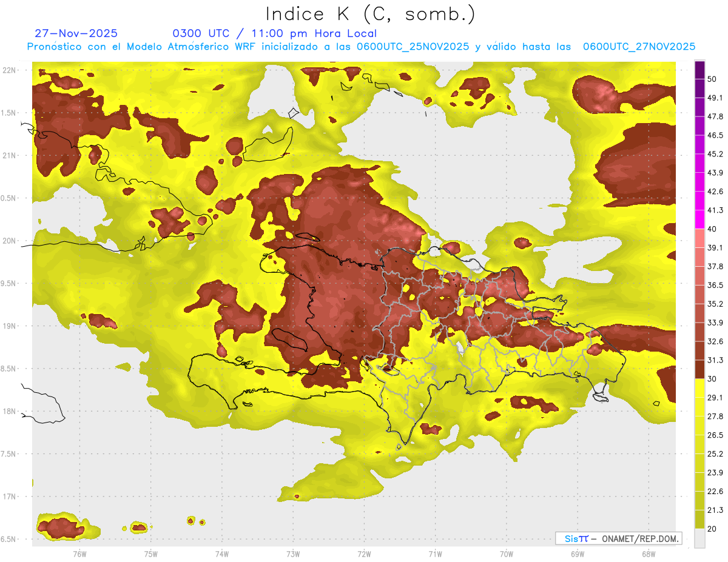Click the 75W longitude axis label
The width and height of the screenshot is (728, 562).
[150, 554]
